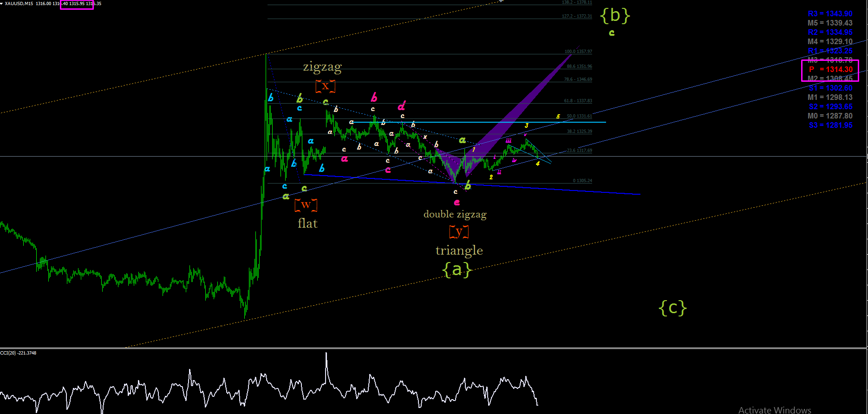Select Fibonacci level 138.2 - 1378.11
Screen dimensions: 868x414
pyautogui.click(x=577, y=2)
